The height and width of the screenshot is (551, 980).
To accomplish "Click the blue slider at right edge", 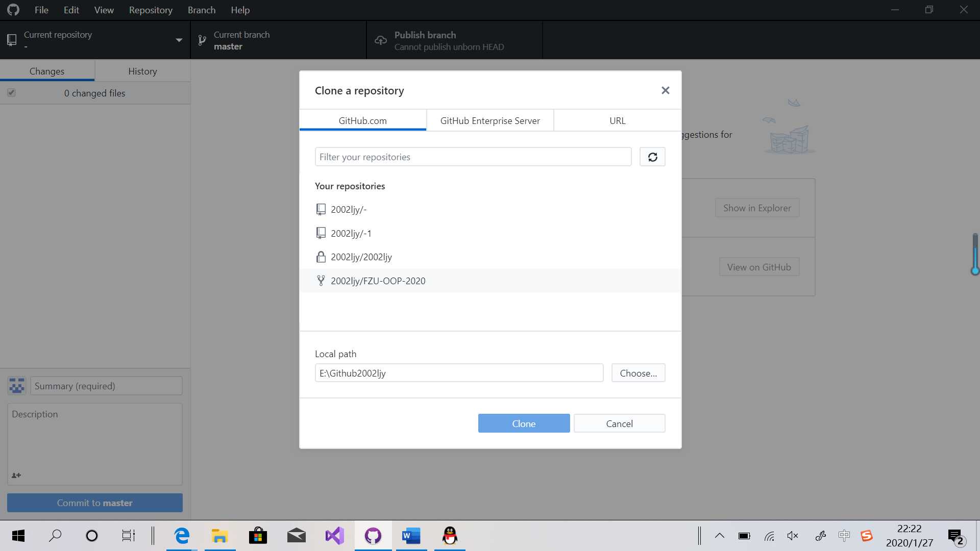I will click(x=975, y=254).
